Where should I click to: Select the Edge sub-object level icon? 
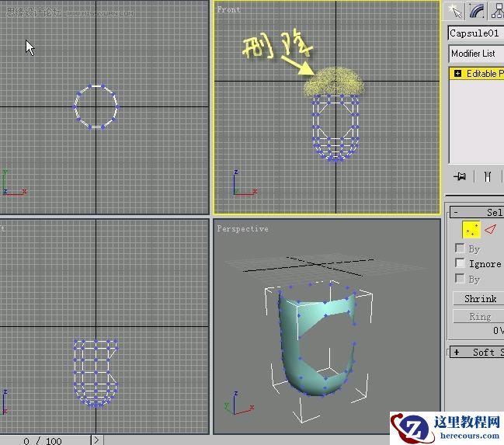[x=491, y=229]
